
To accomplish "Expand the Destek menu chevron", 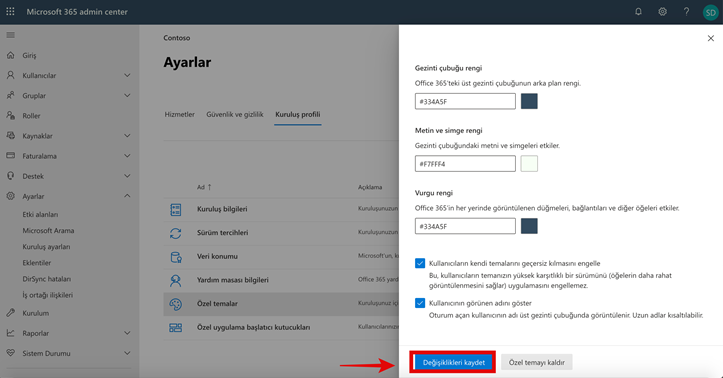I will coord(127,176).
